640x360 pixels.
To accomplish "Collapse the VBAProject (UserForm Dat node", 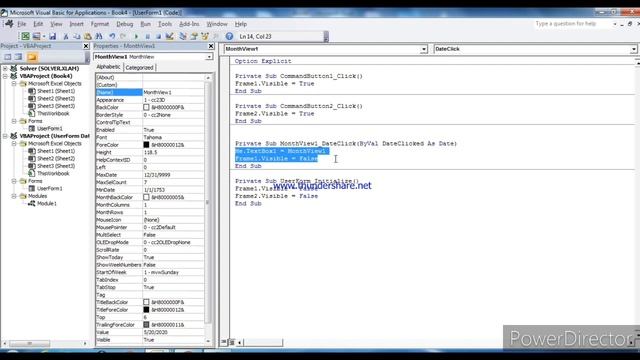I will 5,136.
